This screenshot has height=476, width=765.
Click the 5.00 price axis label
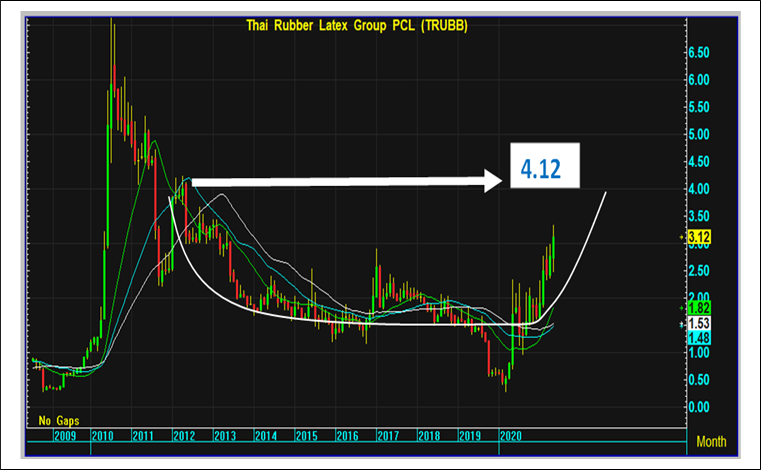pyautogui.click(x=699, y=135)
